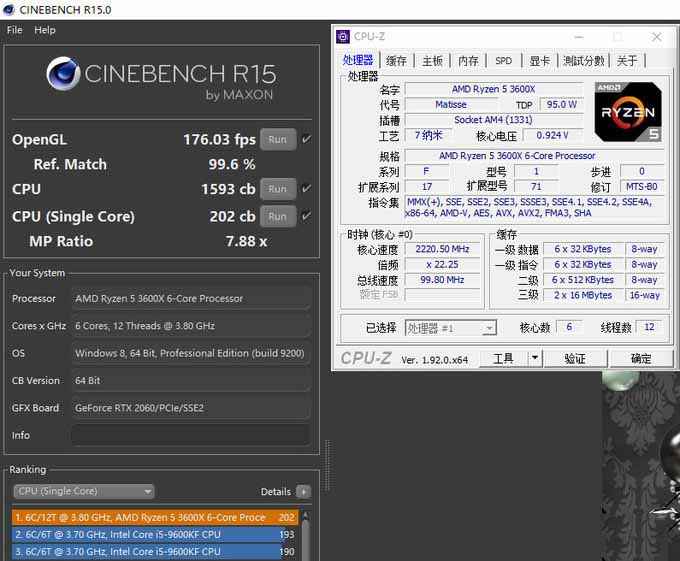Click the OS field showing Windows 8

coord(191,353)
